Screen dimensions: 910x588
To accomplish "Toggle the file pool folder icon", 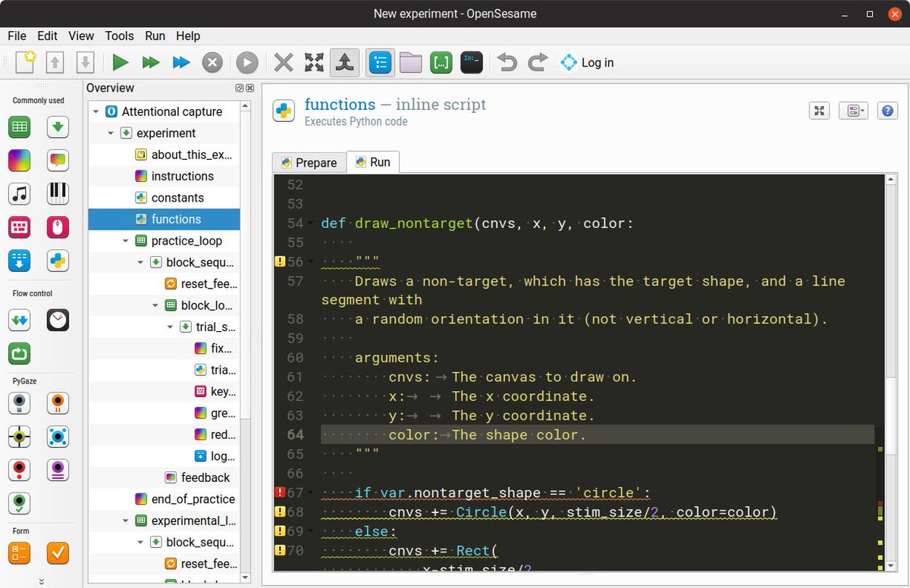I will coord(410,62).
